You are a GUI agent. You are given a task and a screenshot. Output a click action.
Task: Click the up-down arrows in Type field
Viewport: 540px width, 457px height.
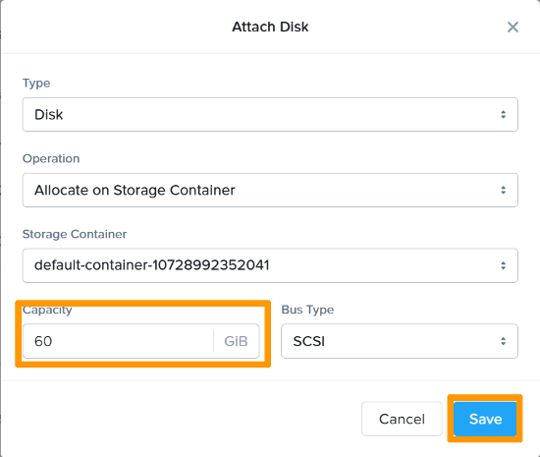point(503,114)
